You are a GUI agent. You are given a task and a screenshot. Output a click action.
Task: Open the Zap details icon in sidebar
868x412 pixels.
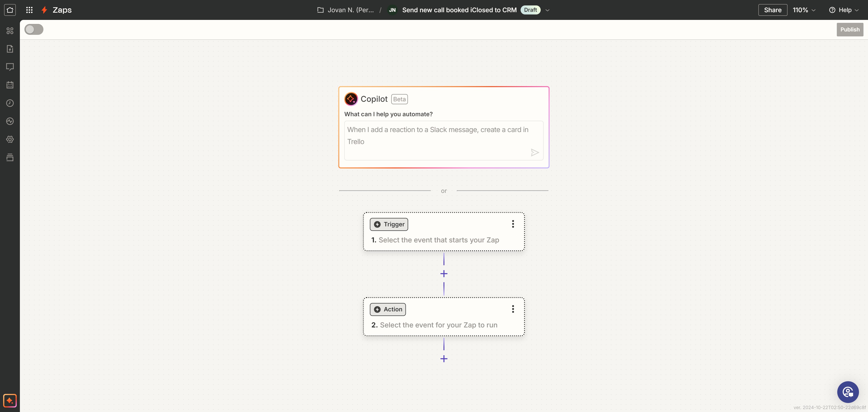(x=10, y=49)
